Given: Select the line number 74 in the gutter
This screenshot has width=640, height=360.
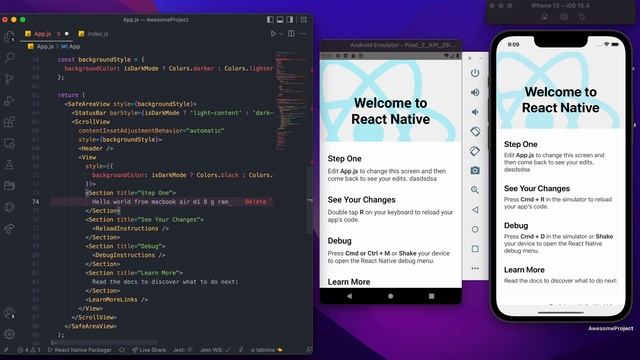Looking at the screenshot, I should [x=36, y=202].
